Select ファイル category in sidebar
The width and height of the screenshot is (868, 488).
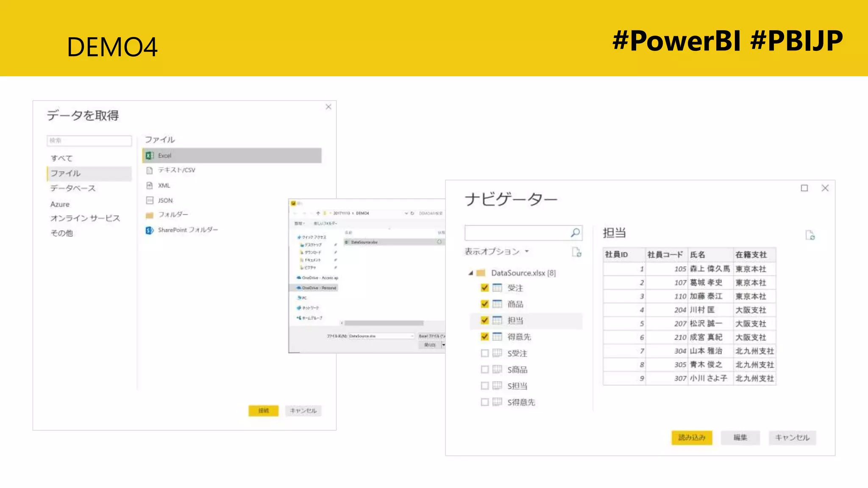click(x=89, y=173)
